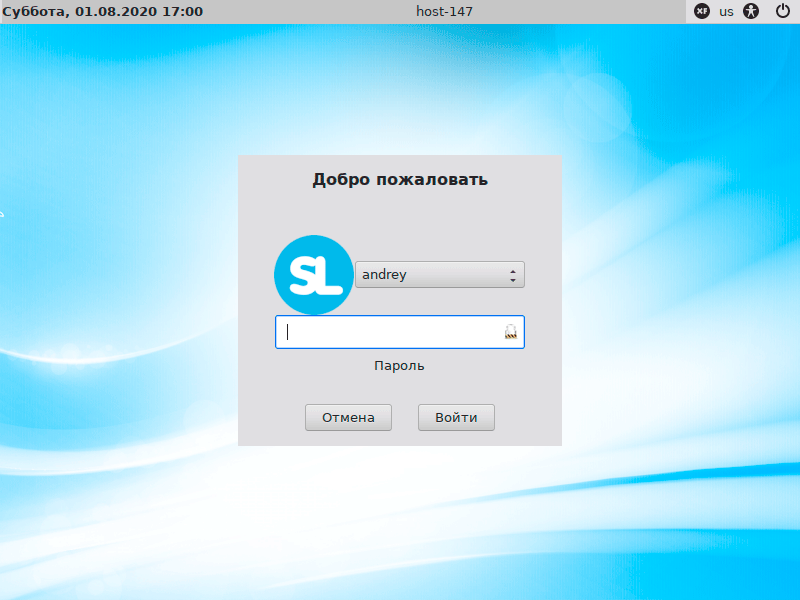Switch the us keyboard layout indicator
This screenshot has width=800, height=600.
point(727,12)
